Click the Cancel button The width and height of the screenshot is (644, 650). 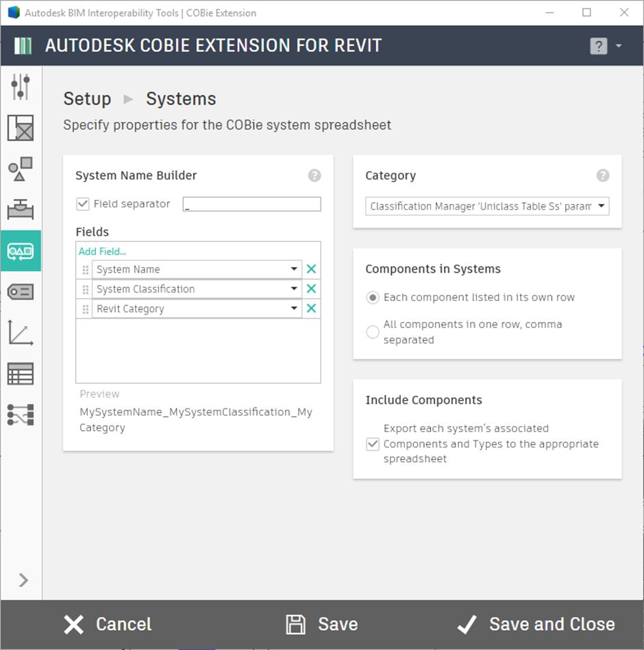click(x=108, y=624)
